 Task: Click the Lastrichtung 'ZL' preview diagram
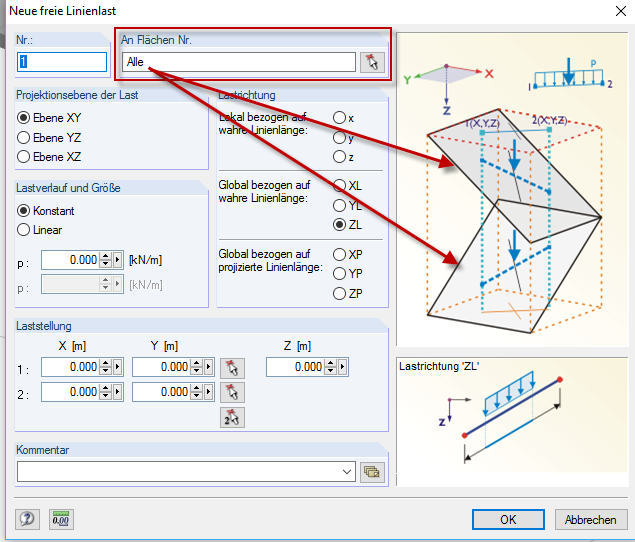click(x=512, y=421)
